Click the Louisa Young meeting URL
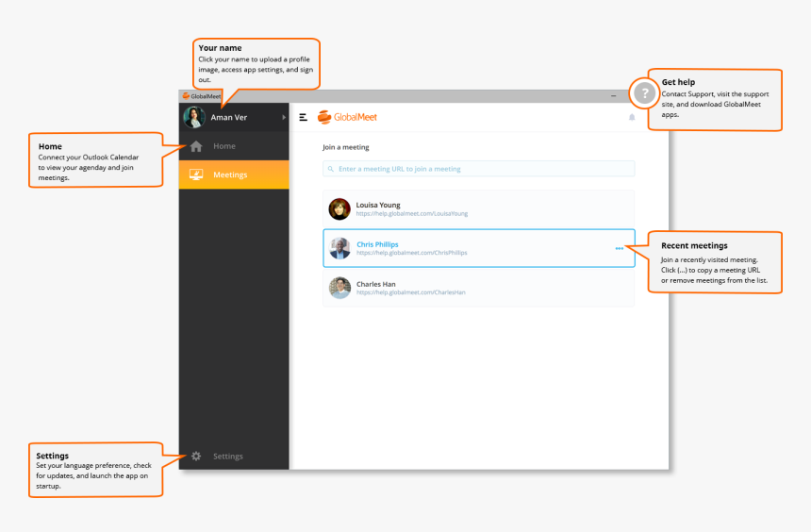The width and height of the screenshot is (811, 532). click(412, 214)
